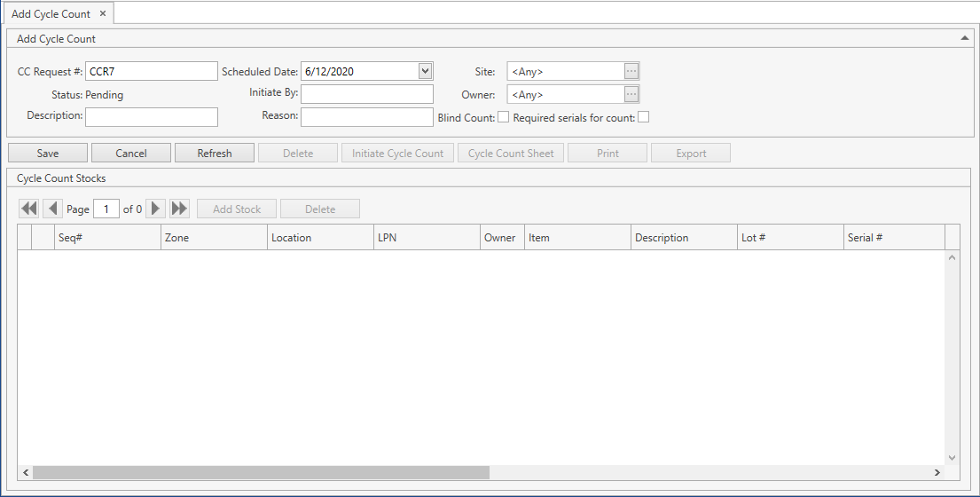
Task: Click the Save button
Action: (x=48, y=154)
